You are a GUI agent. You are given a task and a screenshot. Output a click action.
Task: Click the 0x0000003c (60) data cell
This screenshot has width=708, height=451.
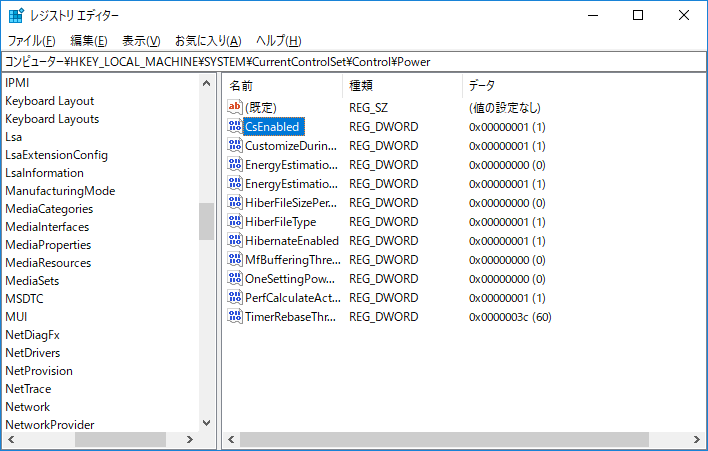point(510,317)
